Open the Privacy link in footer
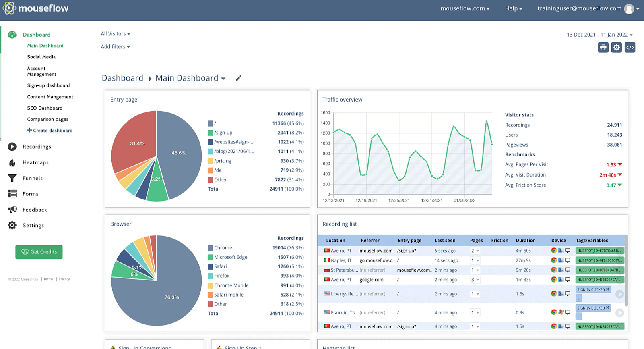Viewport: 644px width, 349px height. click(x=64, y=279)
